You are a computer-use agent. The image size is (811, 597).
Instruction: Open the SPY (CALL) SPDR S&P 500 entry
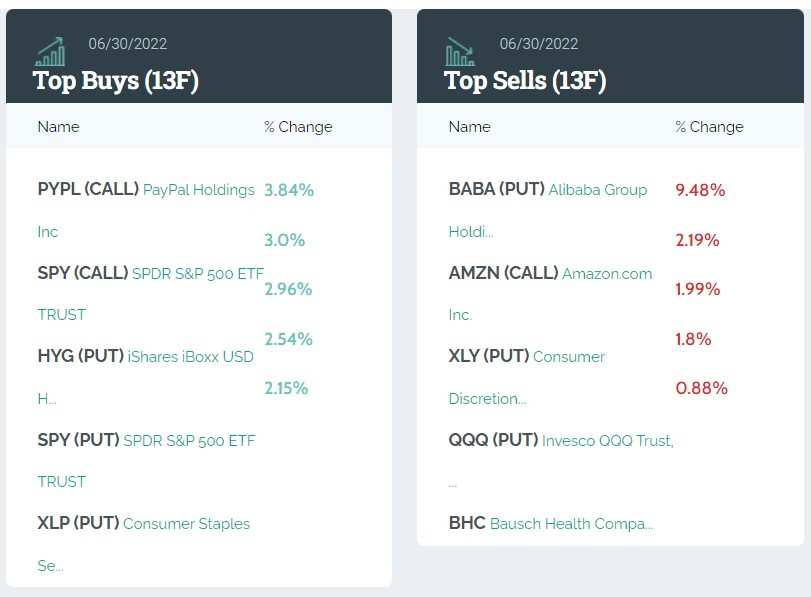151,293
